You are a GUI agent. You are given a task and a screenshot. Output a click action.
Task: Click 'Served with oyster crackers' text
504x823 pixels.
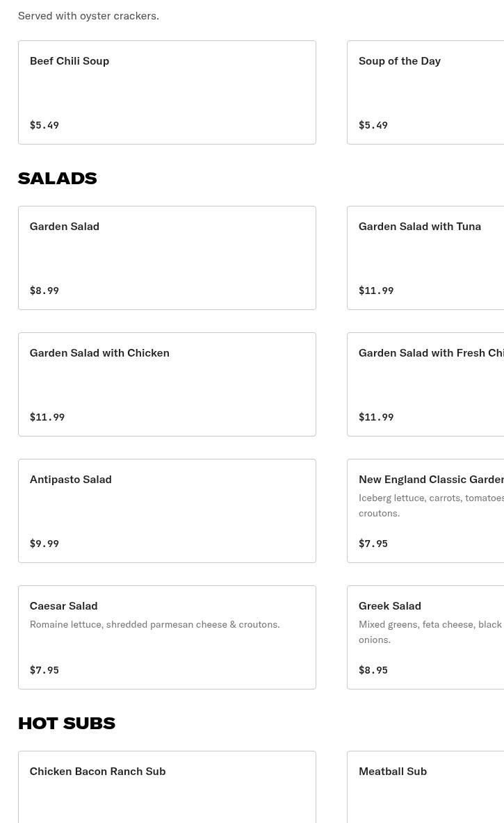(x=88, y=15)
